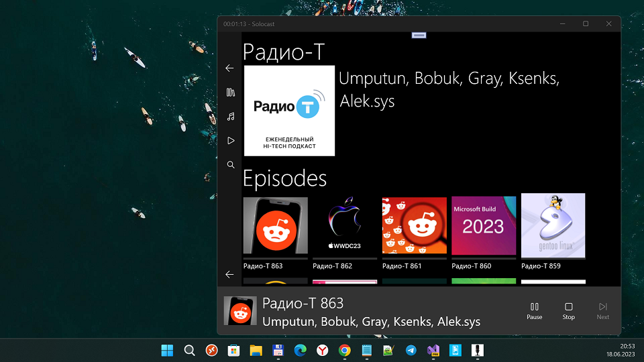Select the Радио-Т 861 episode title
Image resolution: width=644 pixels, height=362 pixels.
(x=402, y=266)
